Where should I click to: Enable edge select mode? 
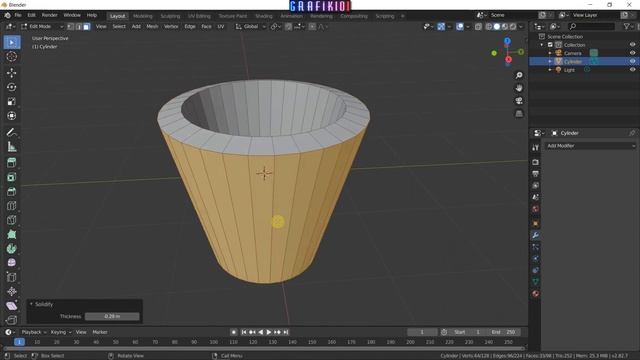78,27
